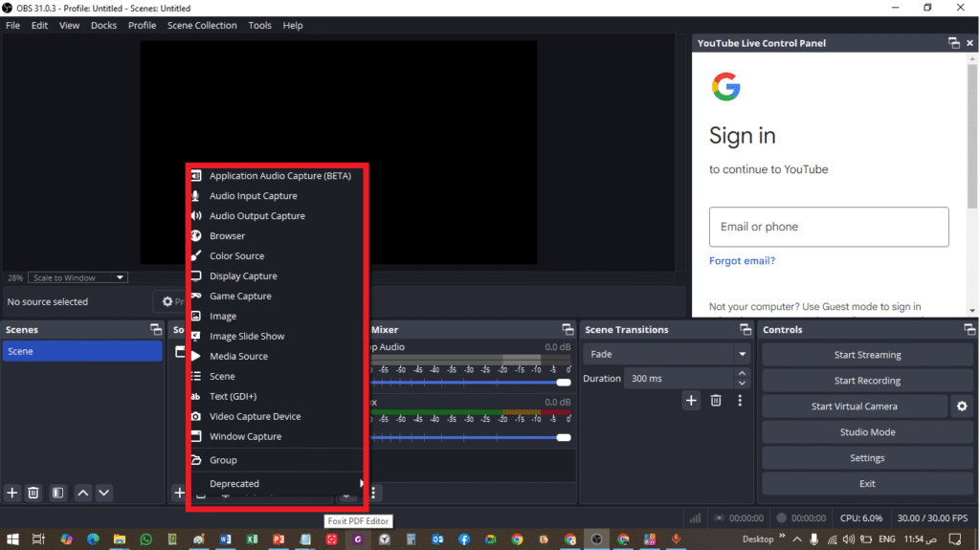
Task: Open Outlook from the taskbar
Action: (437, 539)
